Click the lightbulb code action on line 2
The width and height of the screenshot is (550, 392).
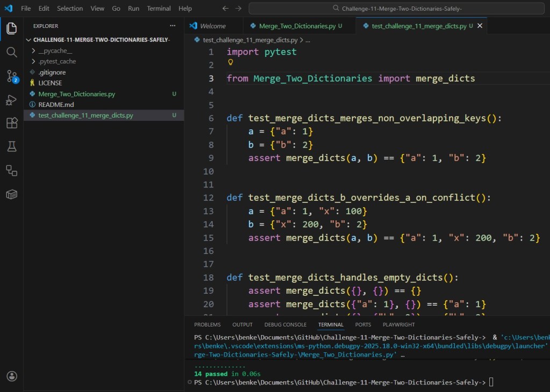230,62
